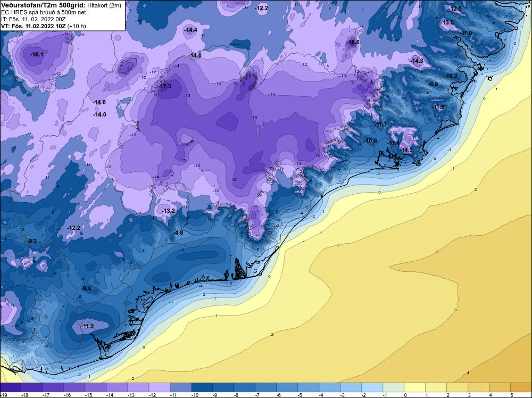Click the light yellow legend swatch right of 0

click(x=414, y=387)
